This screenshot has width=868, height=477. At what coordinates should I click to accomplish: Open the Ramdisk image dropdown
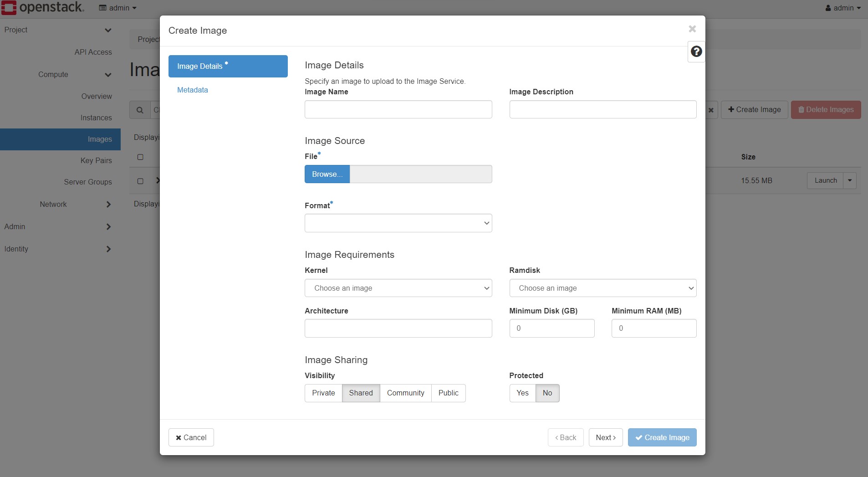tap(602, 288)
